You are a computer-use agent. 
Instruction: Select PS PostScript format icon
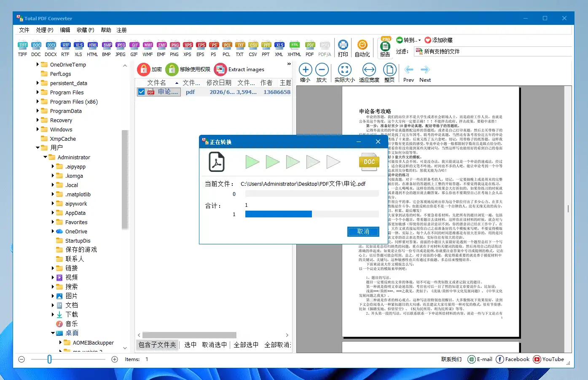214,49
